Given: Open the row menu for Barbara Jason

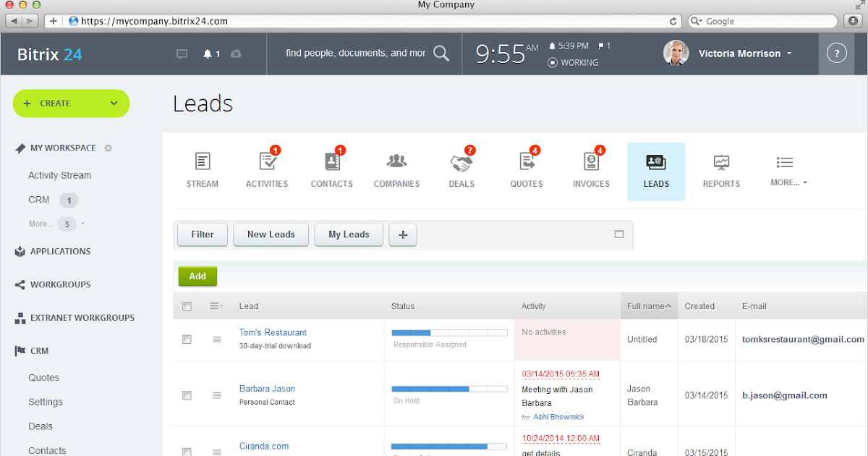Looking at the screenshot, I should coord(216,395).
